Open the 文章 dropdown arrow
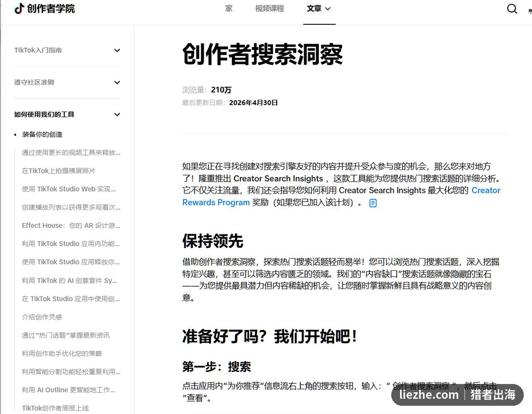532x414 pixels. point(328,8)
